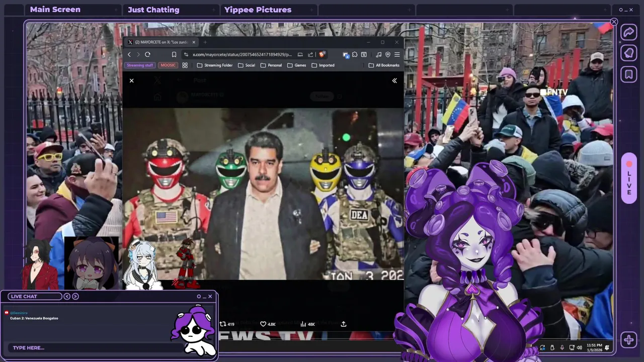This screenshot has width=644, height=362.
Task: Click the purple LIVE indicator pill
Action: (x=629, y=178)
